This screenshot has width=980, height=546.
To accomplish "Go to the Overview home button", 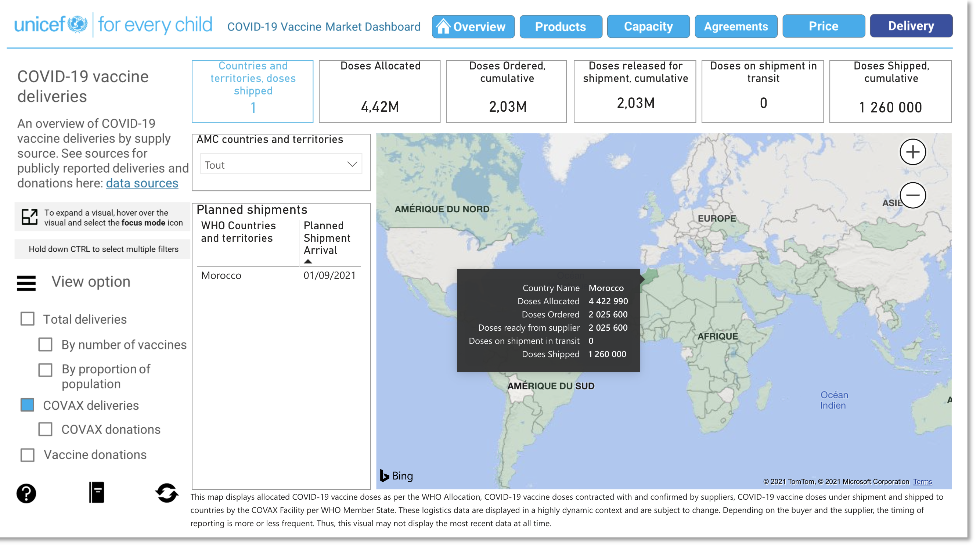I will pos(473,26).
